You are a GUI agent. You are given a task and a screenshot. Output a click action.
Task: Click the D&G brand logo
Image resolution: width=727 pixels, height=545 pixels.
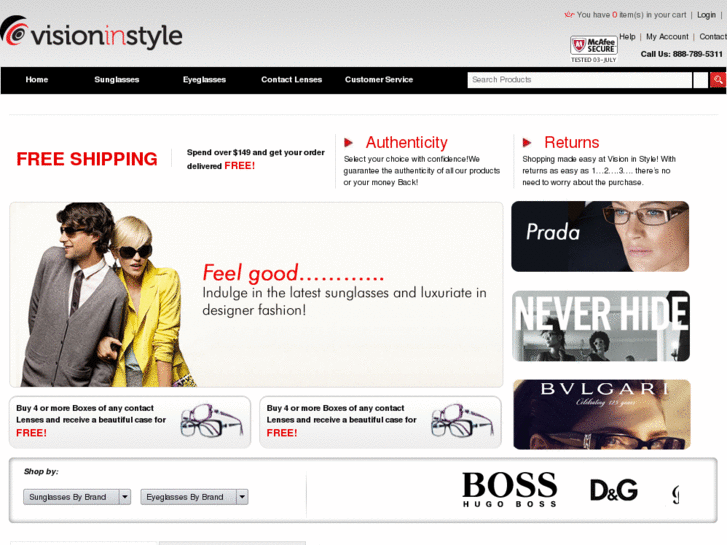(613, 490)
